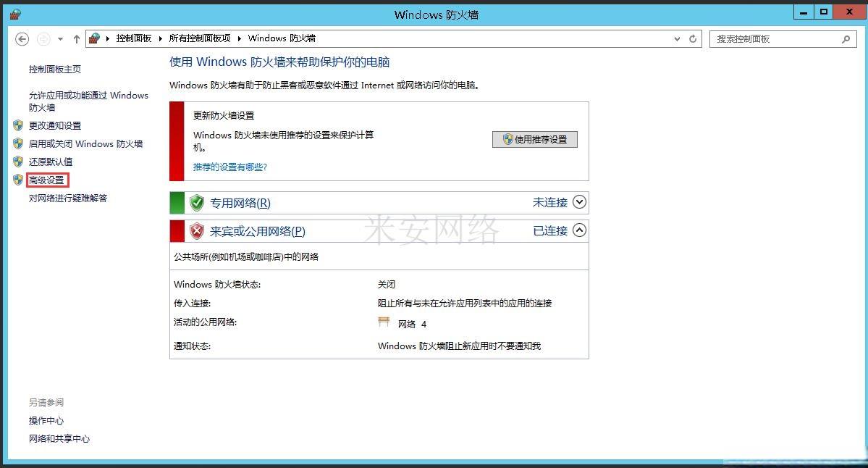
Task: Click 网络 4 text
Action: 412,324
